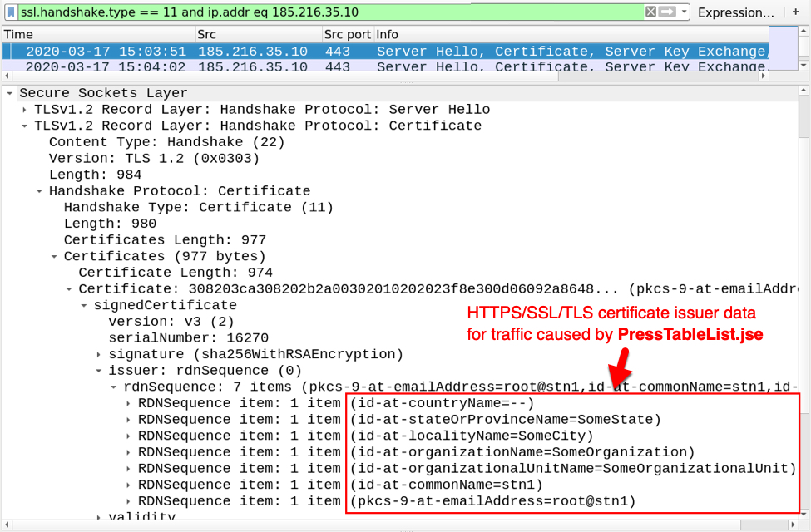Collapse the signedCertificate tree node
The height and width of the screenshot is (532, 811).
[x=84, y=305]
